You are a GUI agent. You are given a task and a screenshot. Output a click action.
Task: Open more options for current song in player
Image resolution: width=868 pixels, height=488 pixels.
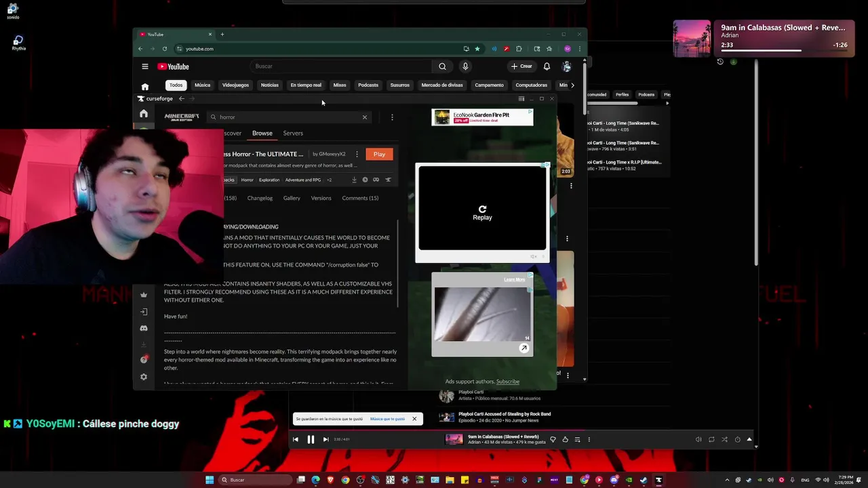pyautogui.click(x=589, y=439)
